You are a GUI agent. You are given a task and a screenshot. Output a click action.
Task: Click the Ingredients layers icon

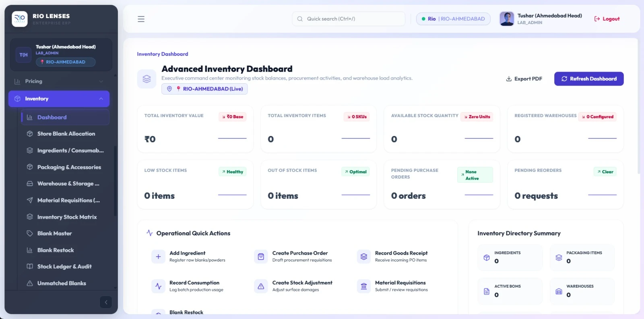pyautogui.click(x=30, y=150)
